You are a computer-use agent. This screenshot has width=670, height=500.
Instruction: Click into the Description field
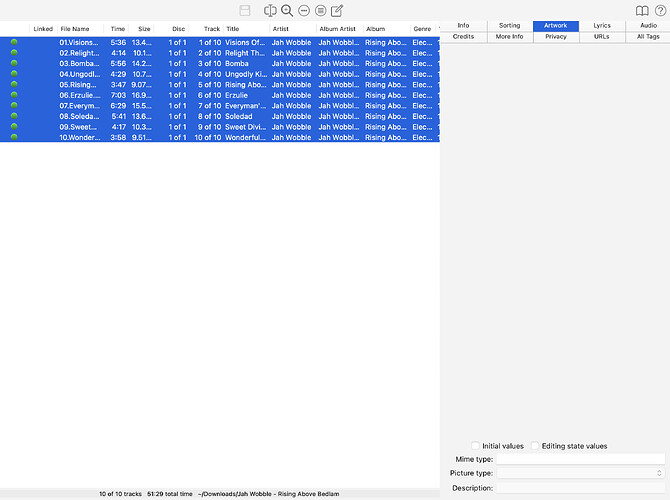[581, 488]
